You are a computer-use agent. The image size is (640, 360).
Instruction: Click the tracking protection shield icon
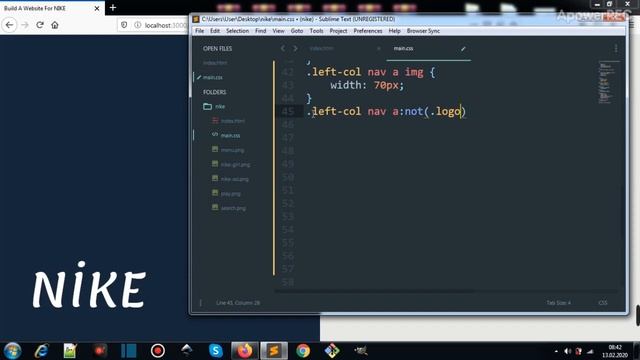click(x=124, y=25)
